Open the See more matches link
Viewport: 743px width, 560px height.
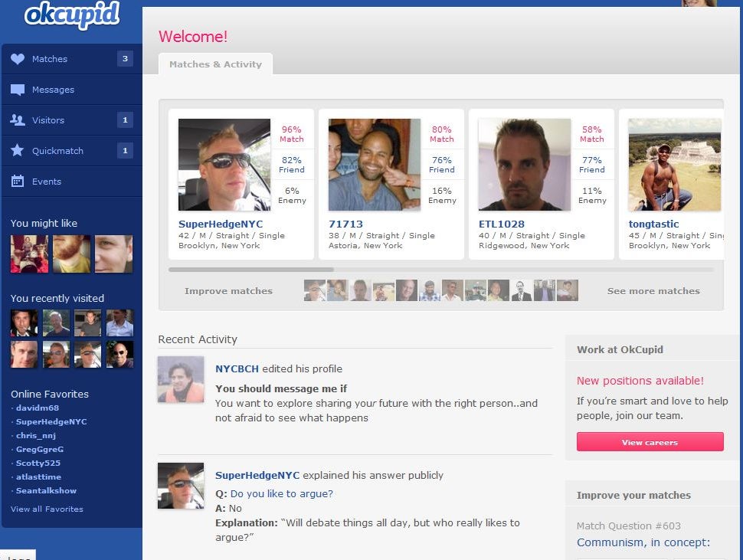point(653,291)
